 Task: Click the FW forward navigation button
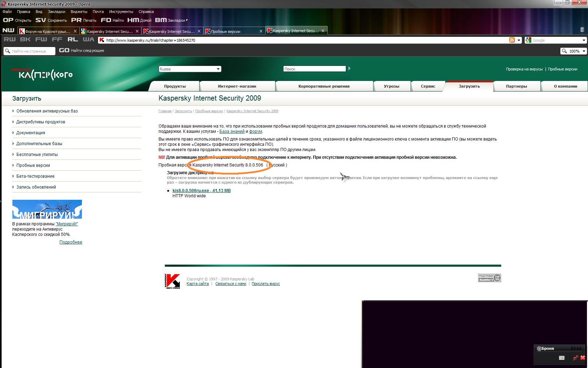pyautogui.click(x=41, y=39)
